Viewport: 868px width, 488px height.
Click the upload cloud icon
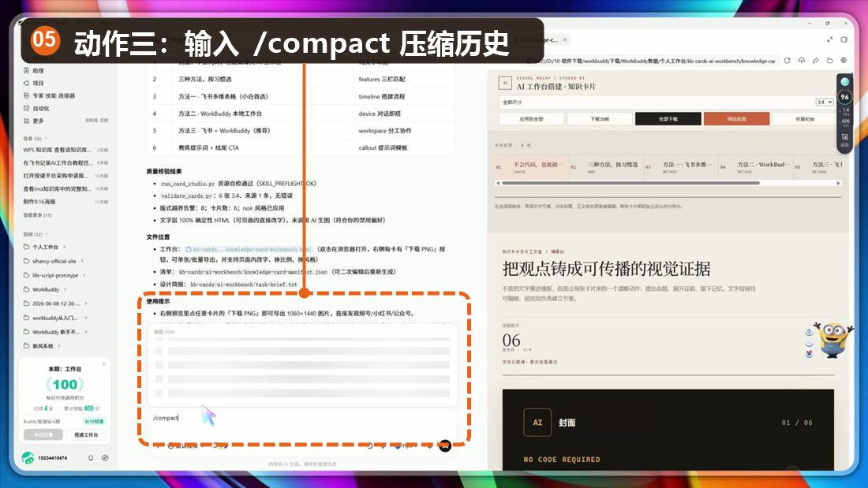point(802,60)
